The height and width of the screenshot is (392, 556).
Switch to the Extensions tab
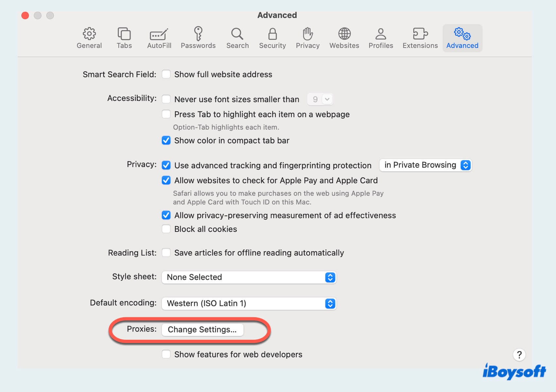(420, 38)
